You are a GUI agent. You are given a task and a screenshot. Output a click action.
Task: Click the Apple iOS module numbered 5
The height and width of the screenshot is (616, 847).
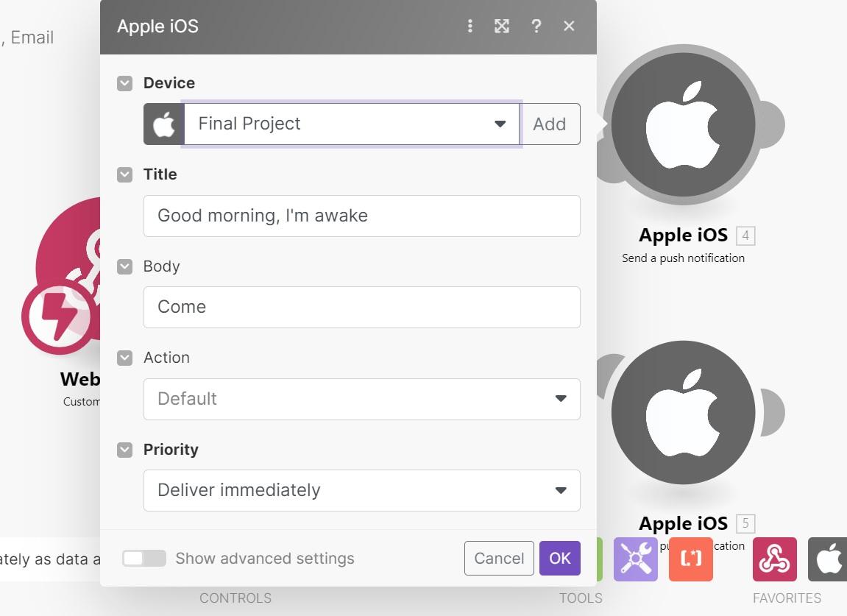coord(684,412)
